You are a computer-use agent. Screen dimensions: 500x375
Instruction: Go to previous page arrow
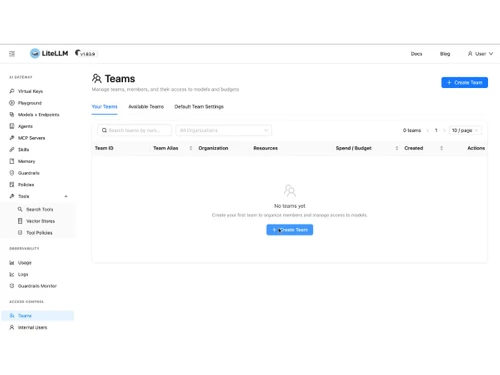(x=428, y=130)
